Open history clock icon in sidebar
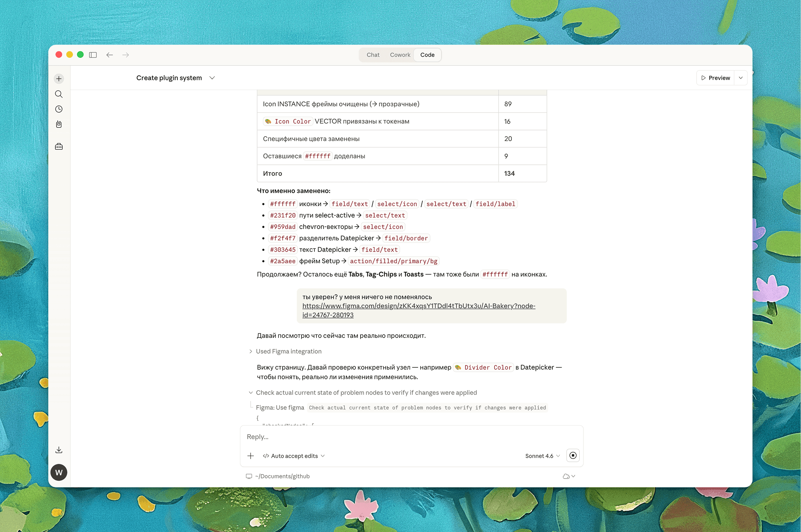The image size is (801, 532). click(x=59, y=109)
